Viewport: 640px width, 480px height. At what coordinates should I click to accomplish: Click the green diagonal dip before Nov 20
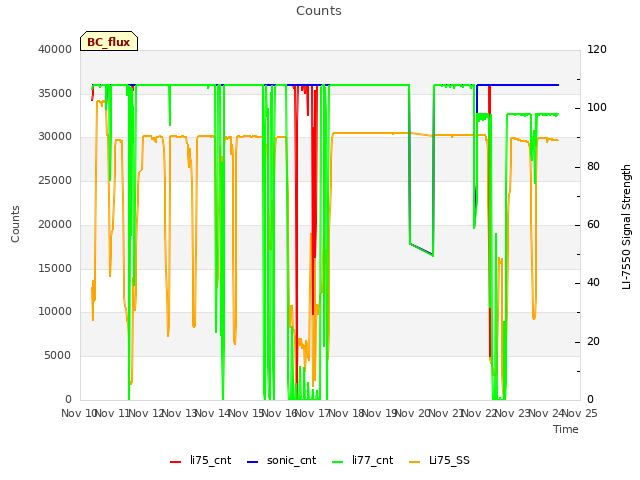point(422,250)
